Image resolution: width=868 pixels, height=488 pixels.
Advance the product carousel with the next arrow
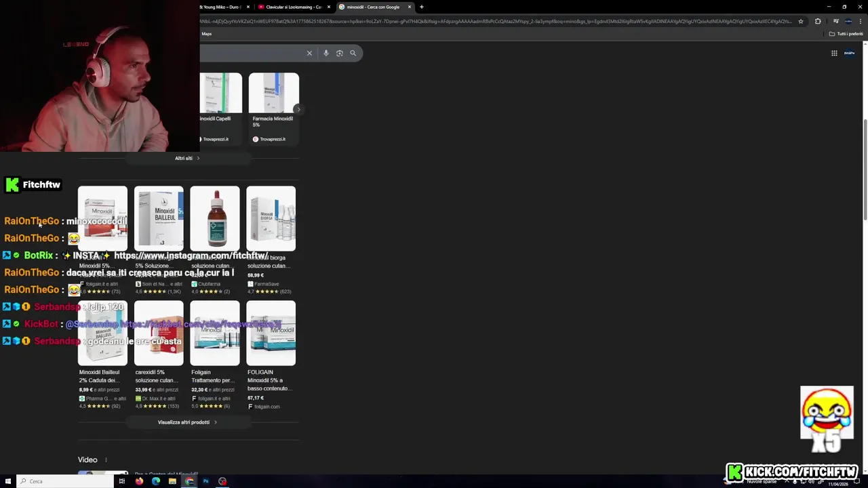[298, 109]
